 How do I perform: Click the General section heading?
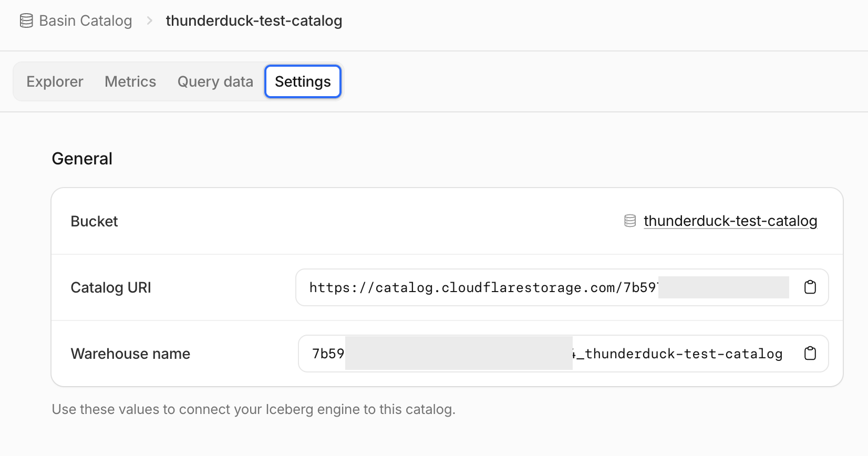click(x=82, y=159)
